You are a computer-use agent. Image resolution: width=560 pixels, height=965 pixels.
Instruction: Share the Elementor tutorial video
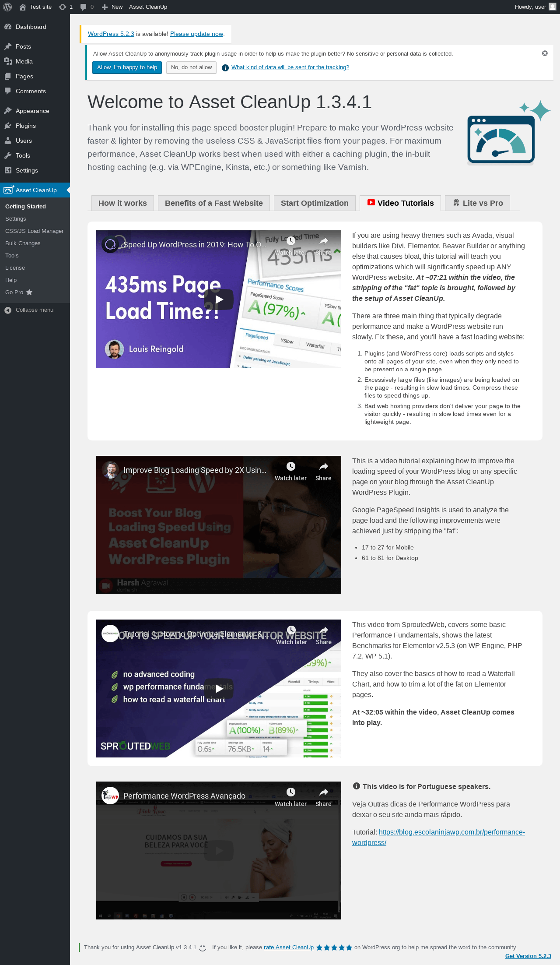(x=324, y=635)
